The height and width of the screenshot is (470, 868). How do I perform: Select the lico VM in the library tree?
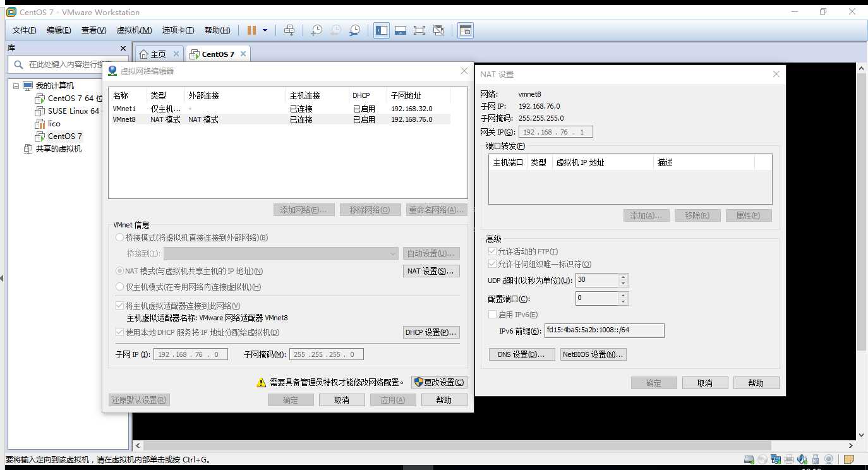coord(54,124)
